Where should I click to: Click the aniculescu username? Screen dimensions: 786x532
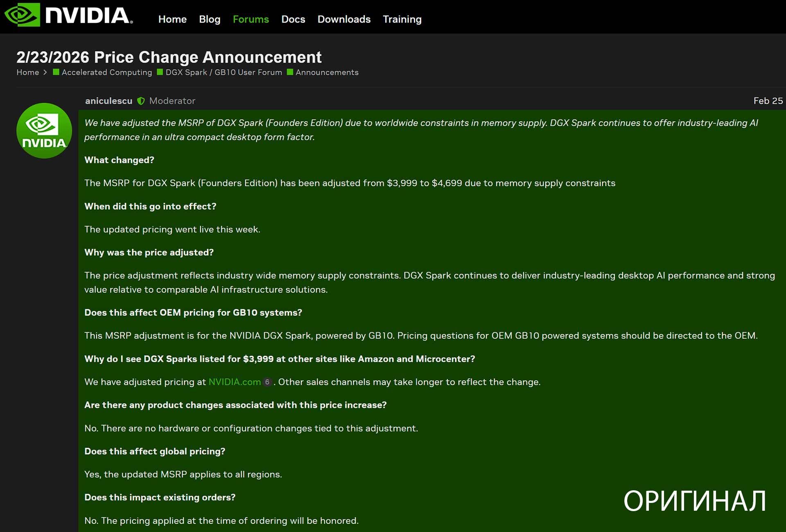[108, 101]
